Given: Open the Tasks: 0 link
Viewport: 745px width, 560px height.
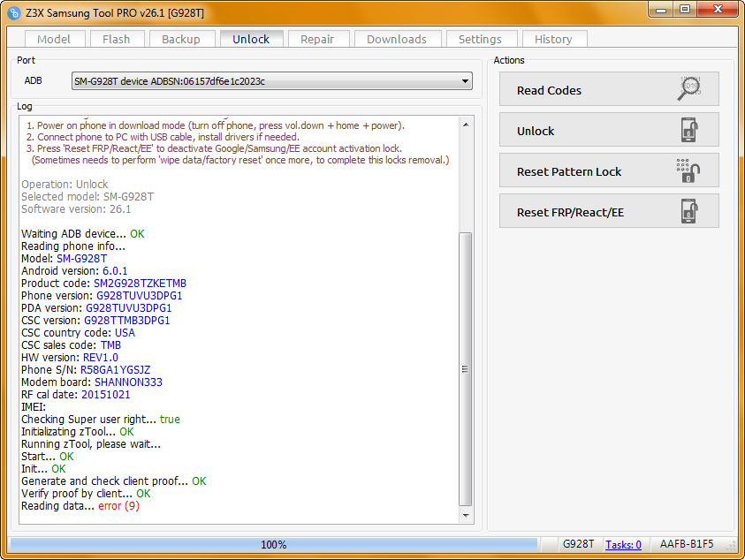Looking at the screenshot, I should point(623,545).
